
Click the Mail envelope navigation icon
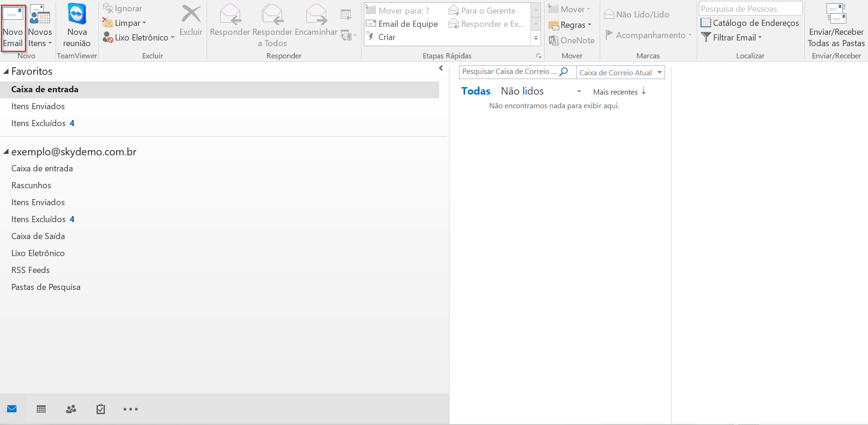pos(12,409)
